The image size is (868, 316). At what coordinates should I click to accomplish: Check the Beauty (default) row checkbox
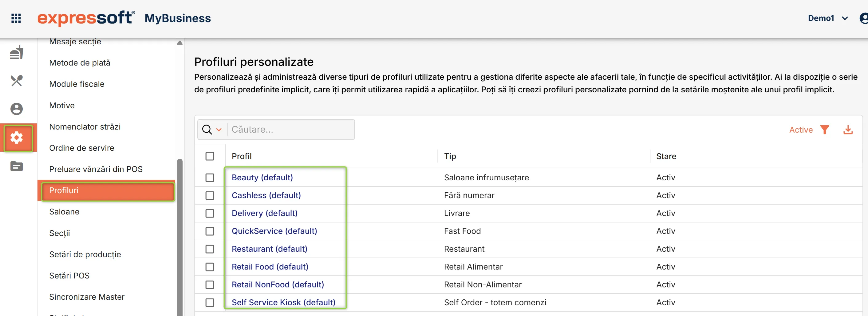[210, 178]
